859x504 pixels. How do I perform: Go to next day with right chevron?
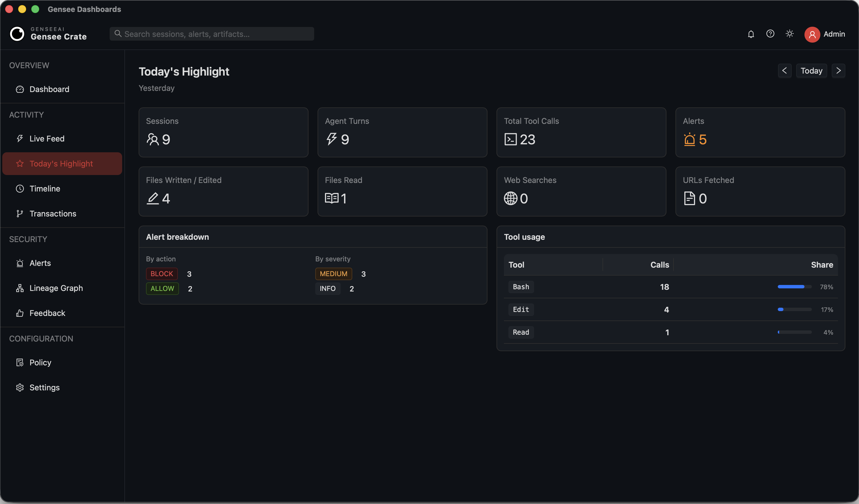click(838, 70)
